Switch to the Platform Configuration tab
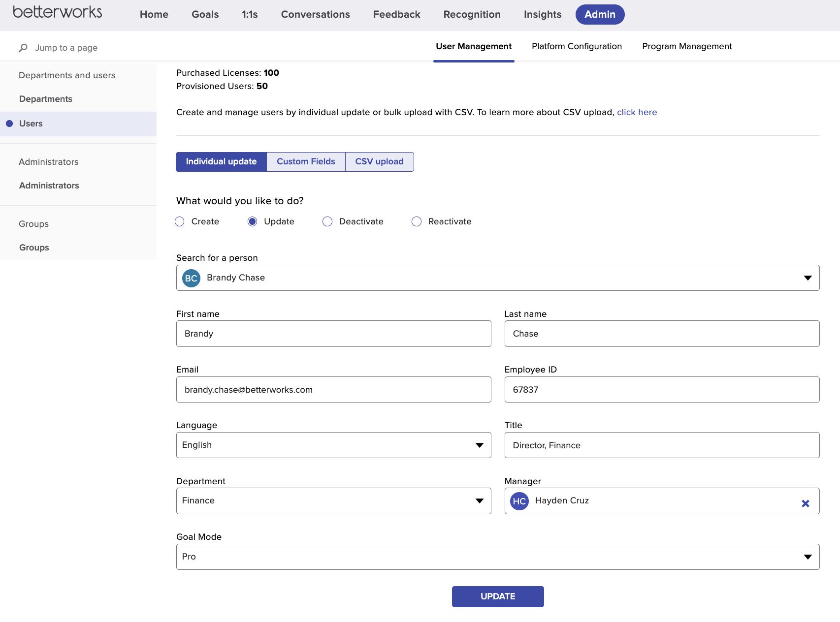Screen dimensions: 840x622 (577, 46)
